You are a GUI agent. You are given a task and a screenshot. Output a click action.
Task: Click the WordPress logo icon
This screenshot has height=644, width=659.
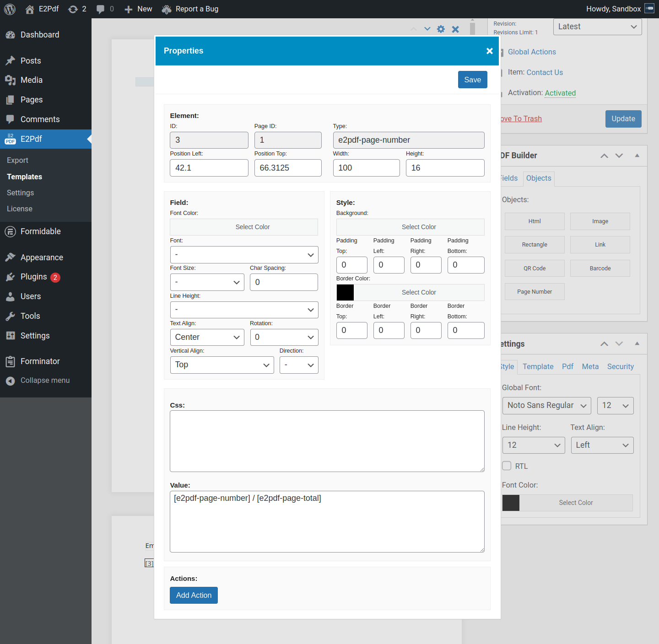10,9
